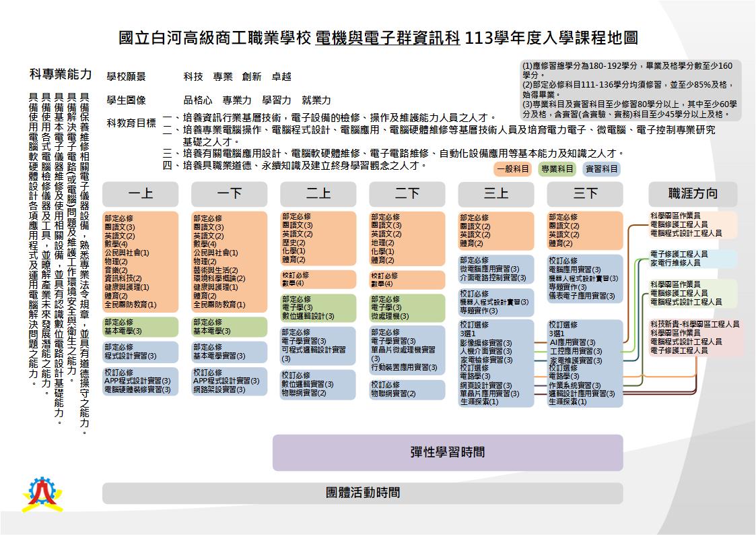
Task: Click the 一上 semester header
Action: (x=140, y=194)
